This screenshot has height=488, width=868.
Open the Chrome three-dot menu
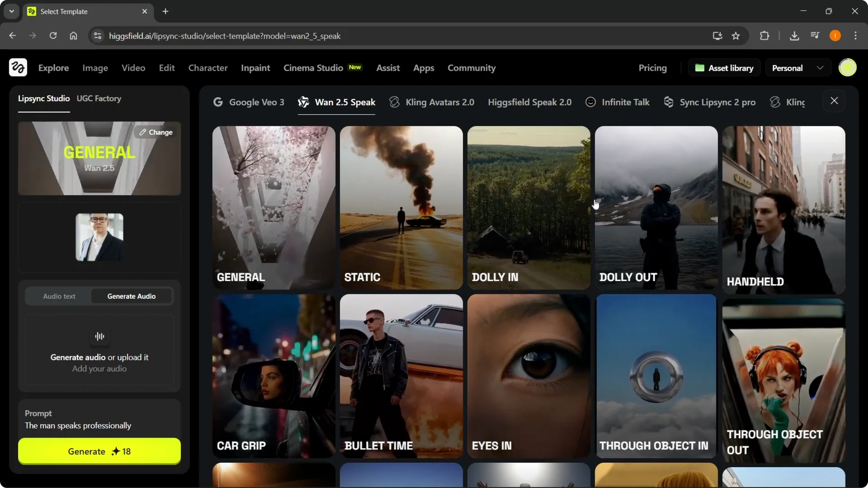pos(855,36)
